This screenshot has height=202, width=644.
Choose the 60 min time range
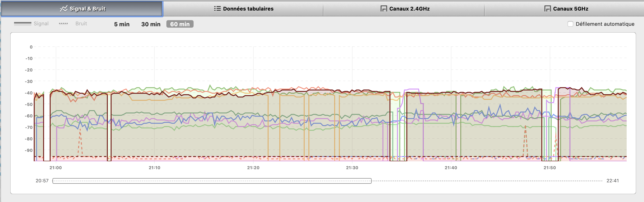coord(180,24)
